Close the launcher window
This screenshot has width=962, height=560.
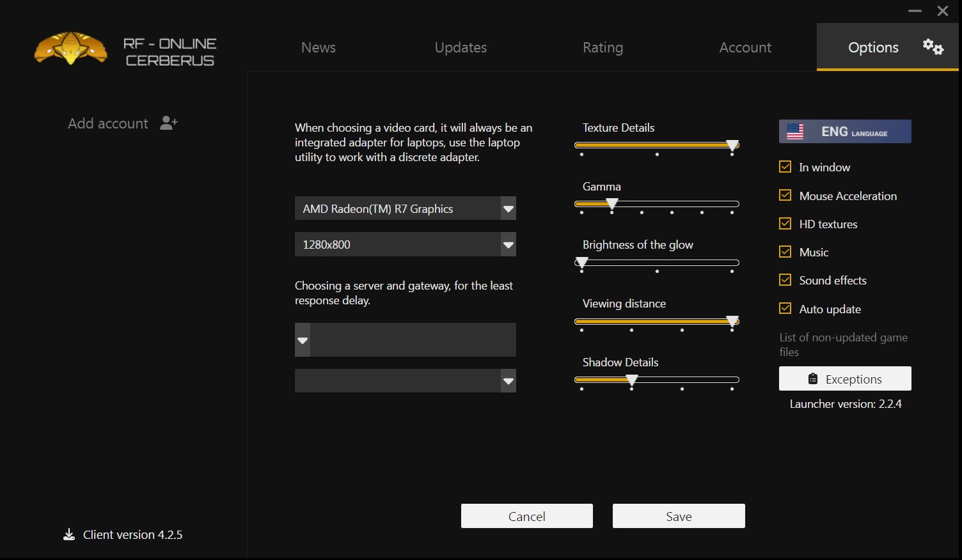[x=943, y=11]
